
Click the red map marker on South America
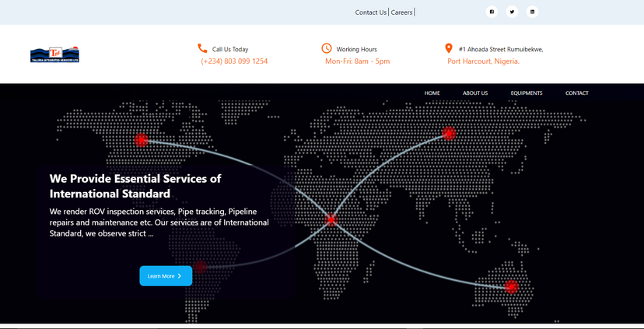[201, 267]
